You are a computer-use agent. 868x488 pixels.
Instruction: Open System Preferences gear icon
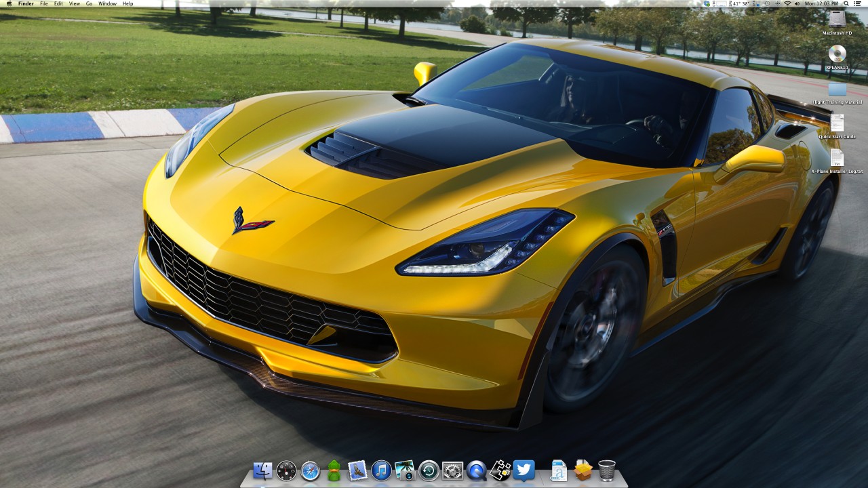pyautogui.click(x=452, y=470)
